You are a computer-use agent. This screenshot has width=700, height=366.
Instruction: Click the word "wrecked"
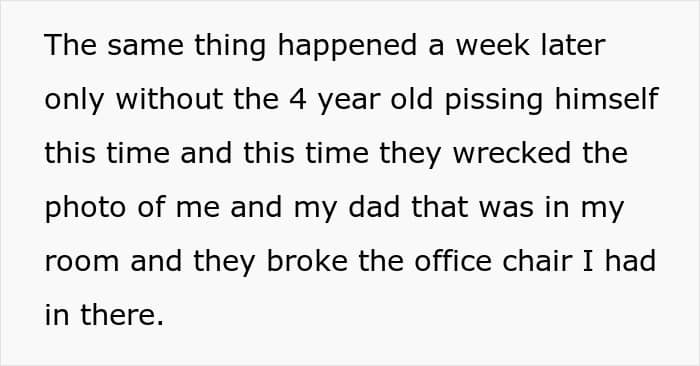click(x=512, y=153)
